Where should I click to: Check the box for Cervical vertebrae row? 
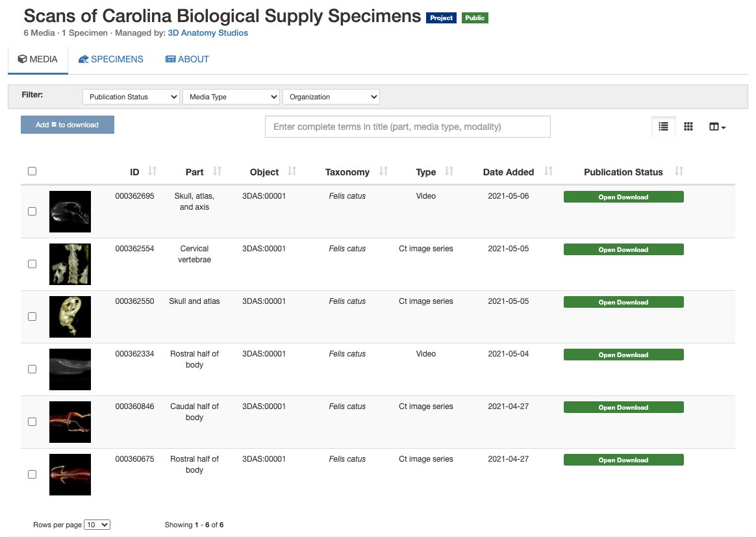32,264
